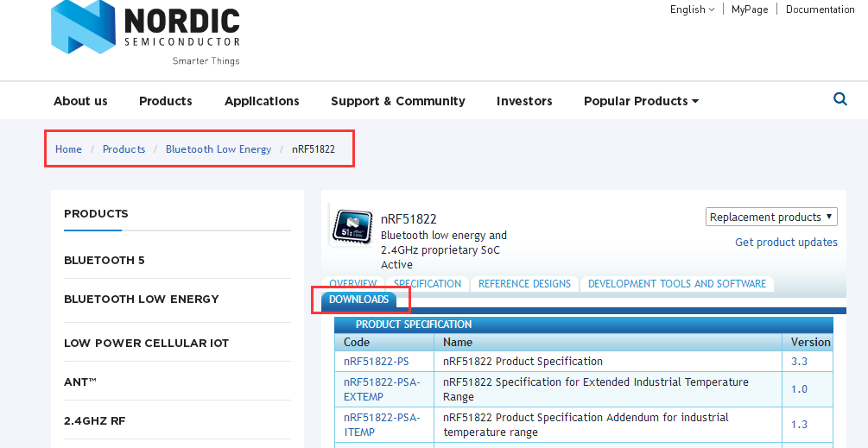Open the Specification tab
The height and width of the screenshot is (448, 868).
pyautogui.click(x=428, y=283)
